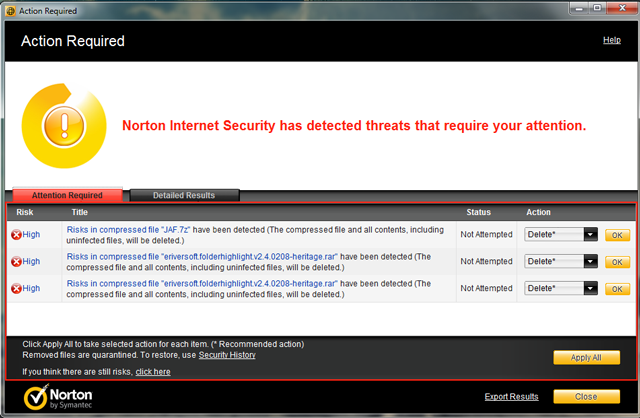
Task: Click the Apply All button
Action: [586, 358]
